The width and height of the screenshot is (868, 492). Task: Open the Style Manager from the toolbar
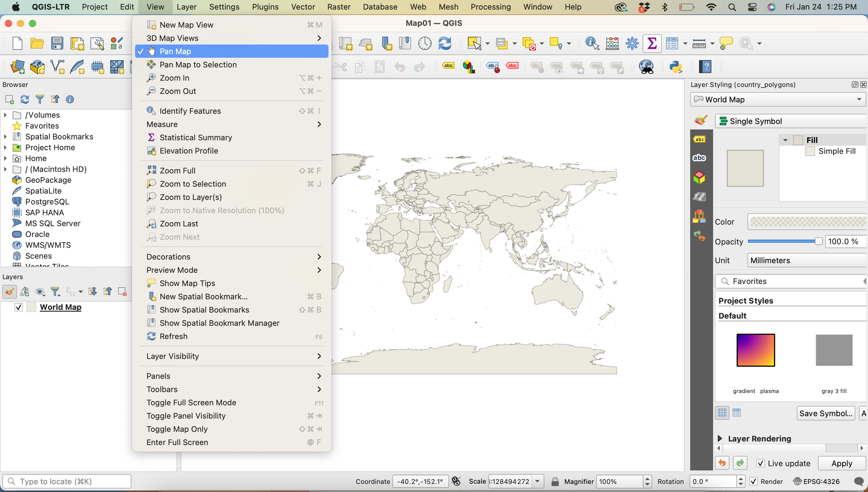117,43
